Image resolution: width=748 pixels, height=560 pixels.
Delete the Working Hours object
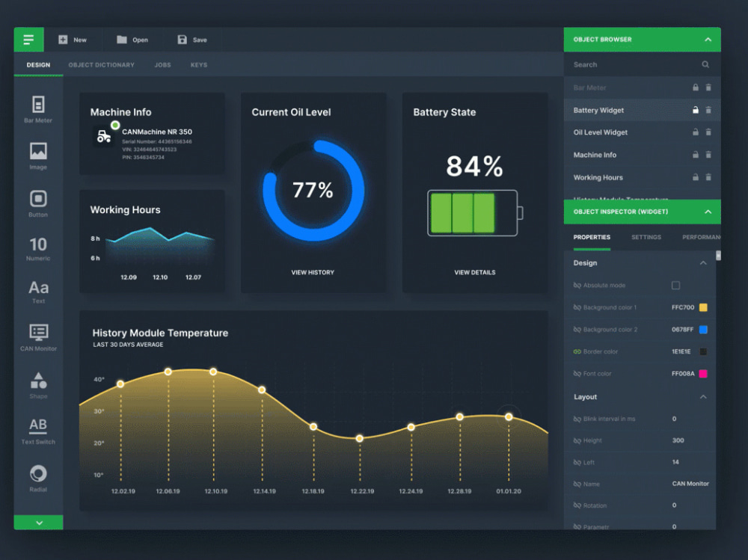pos(708,177)
